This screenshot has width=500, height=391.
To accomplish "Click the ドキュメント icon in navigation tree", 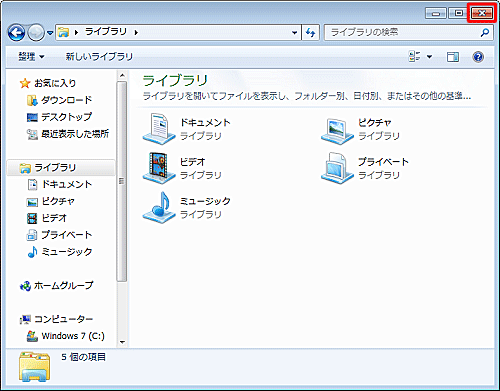I will pyautogui.click(x=32, y=185).
